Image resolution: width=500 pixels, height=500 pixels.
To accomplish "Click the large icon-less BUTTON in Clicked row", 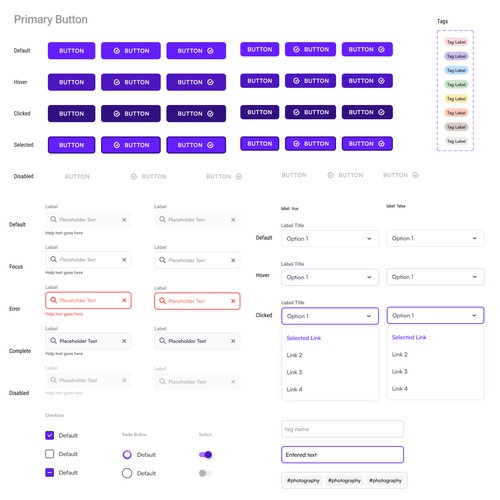I will [x=71, y=114].
